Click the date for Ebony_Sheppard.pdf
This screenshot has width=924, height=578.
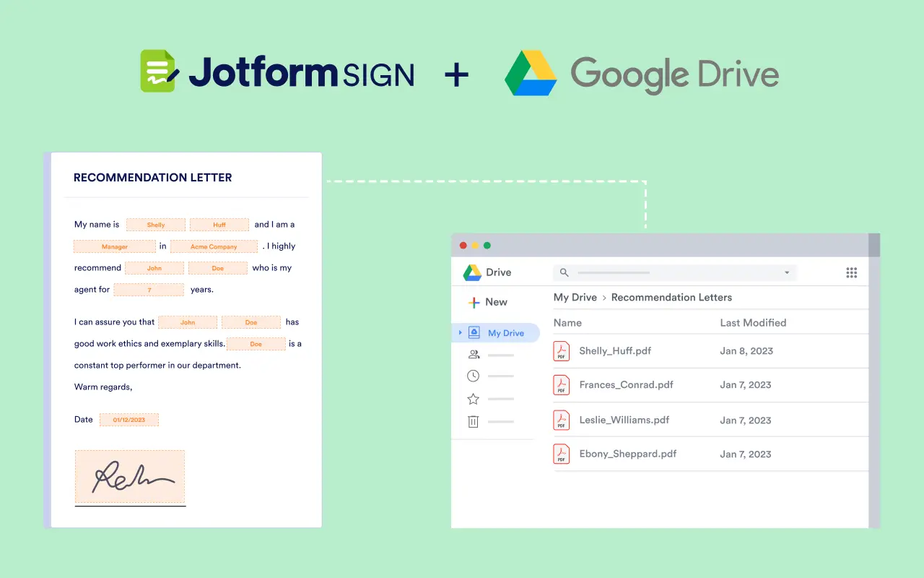746,454
